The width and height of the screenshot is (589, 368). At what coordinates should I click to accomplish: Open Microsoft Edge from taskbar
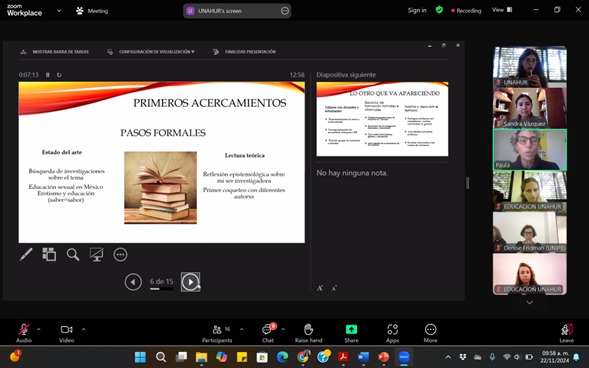[282, 357]
